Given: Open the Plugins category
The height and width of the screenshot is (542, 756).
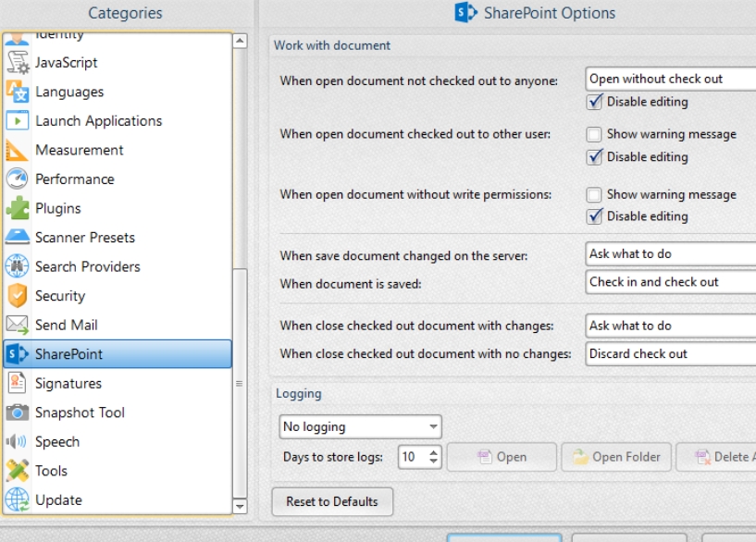Looking at the screenshot, I should click(118, 209).
